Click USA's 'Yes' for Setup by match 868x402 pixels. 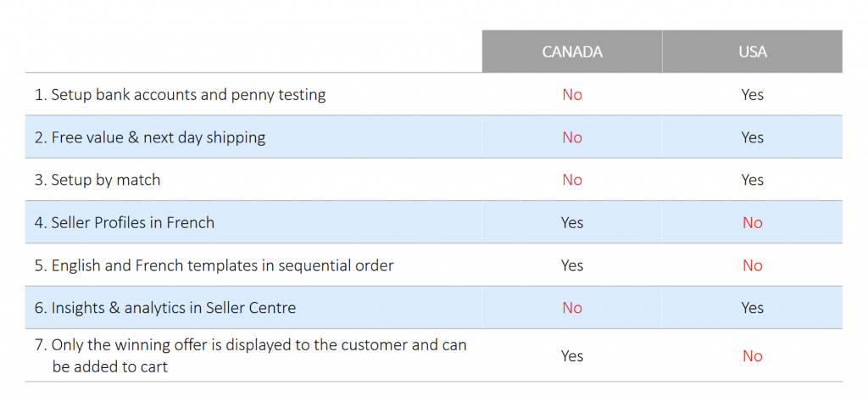click(x=752, y=180)
